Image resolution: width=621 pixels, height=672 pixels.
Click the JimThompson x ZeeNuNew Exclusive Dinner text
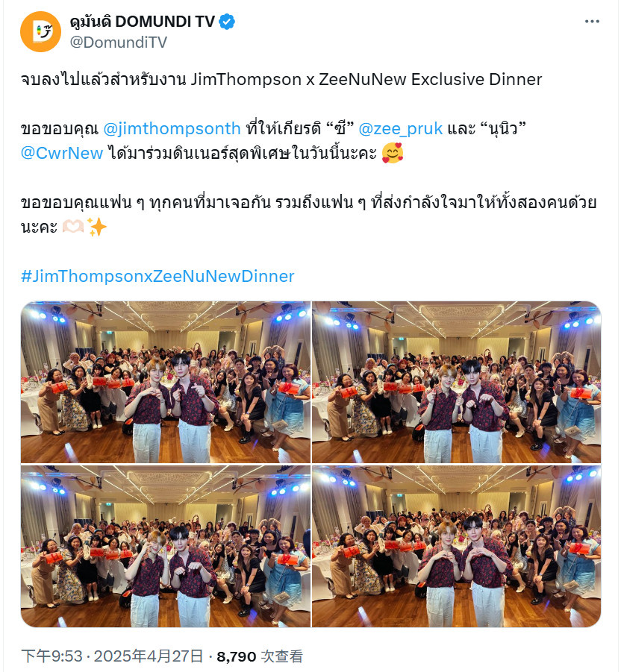pyautogui.click(x=366, y=80)
